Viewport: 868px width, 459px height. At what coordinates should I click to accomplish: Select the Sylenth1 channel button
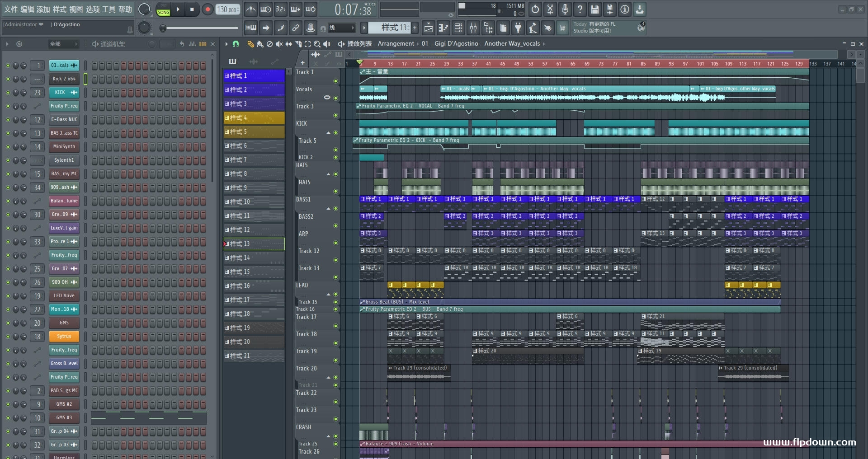coord(64,160)
